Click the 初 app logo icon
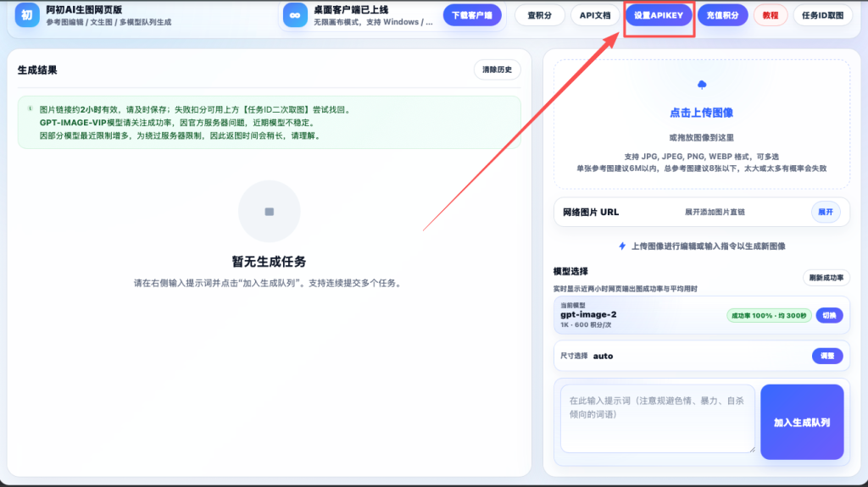Viewport: 868px width, 487px height. point(26,15)
